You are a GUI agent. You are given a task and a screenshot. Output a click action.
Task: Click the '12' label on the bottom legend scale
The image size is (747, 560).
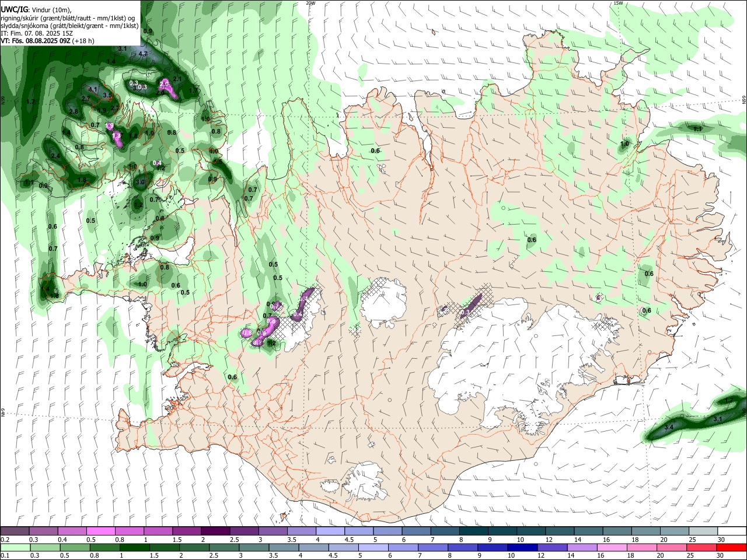[542, 556]
